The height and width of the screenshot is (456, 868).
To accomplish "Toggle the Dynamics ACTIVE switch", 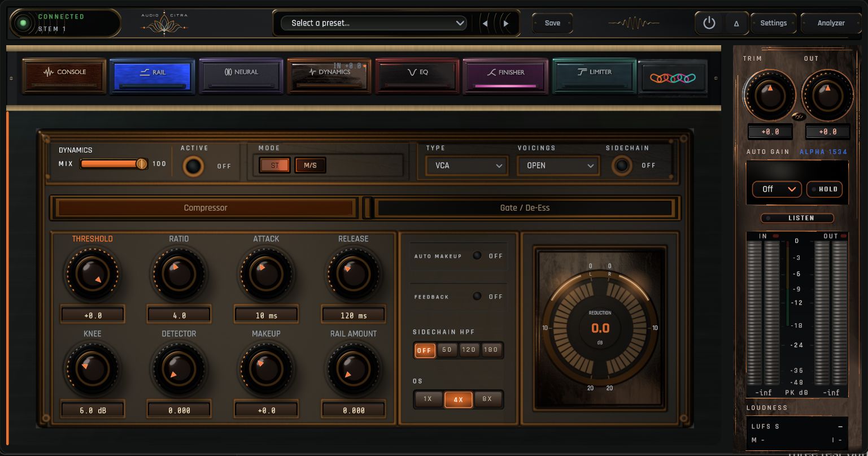I will (193, 167).
